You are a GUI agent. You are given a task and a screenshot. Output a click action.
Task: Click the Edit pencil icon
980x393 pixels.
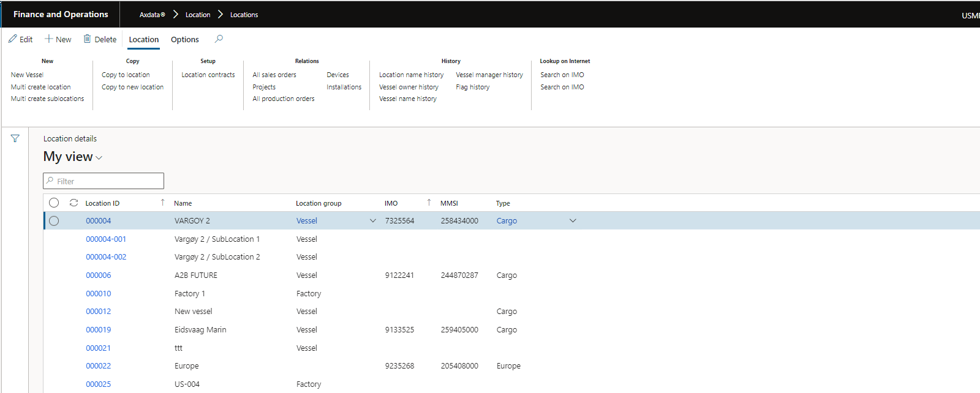(x=13, y=39)
